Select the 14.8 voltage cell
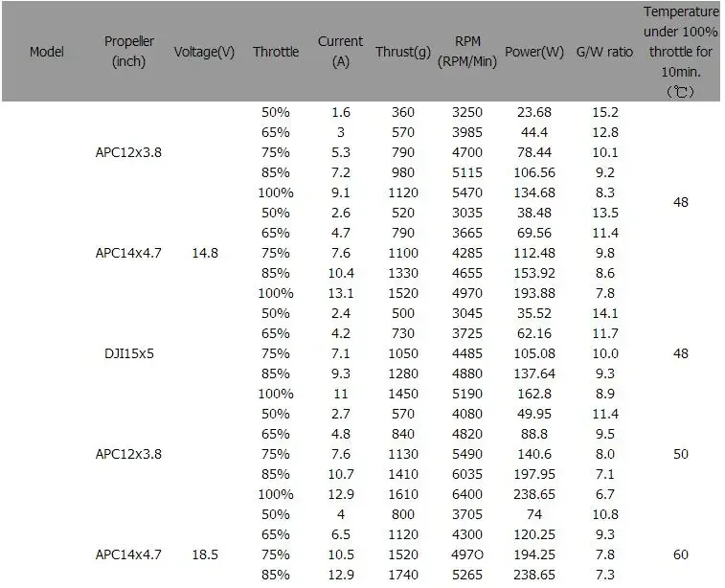 click(x=205, y=253)
